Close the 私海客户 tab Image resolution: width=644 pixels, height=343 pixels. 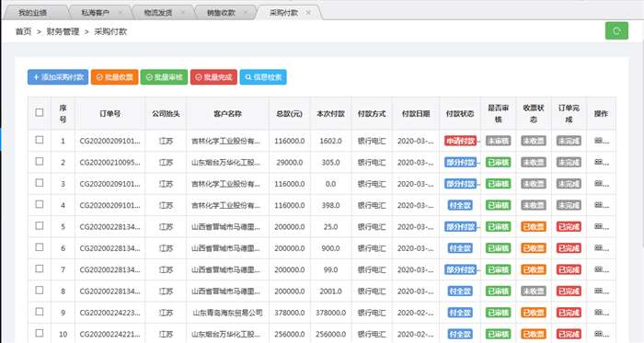pyautogui.click(x=121, y=13)
